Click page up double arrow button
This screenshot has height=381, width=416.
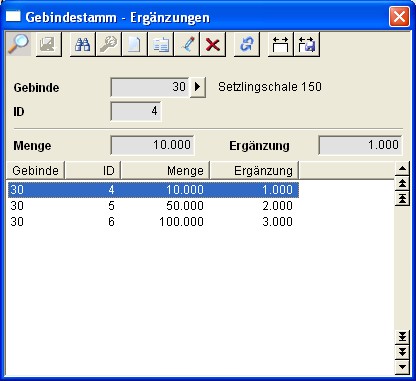[402, 183]
